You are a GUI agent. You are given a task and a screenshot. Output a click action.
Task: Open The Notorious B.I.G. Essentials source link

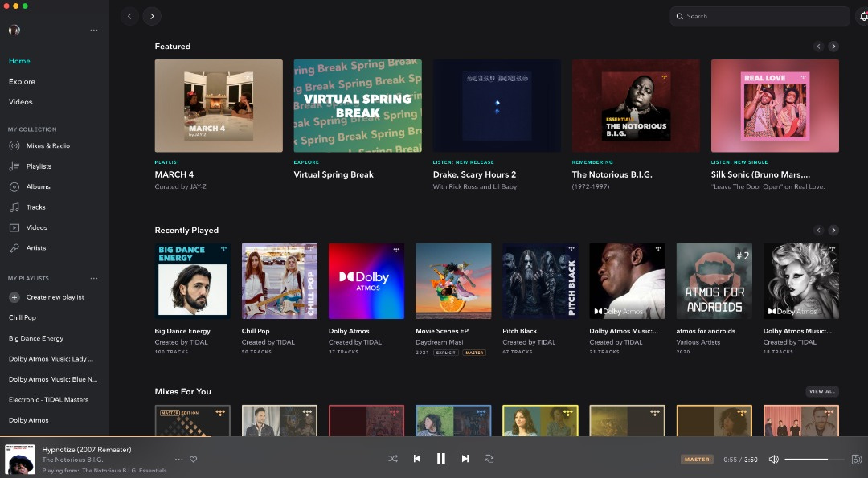[x=125, y=471]
